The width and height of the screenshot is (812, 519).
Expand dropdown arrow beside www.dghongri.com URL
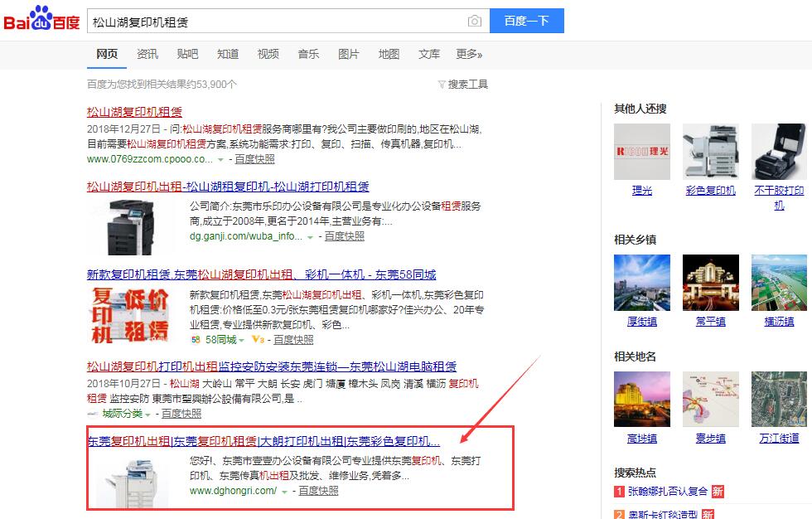tap(284, 491)
